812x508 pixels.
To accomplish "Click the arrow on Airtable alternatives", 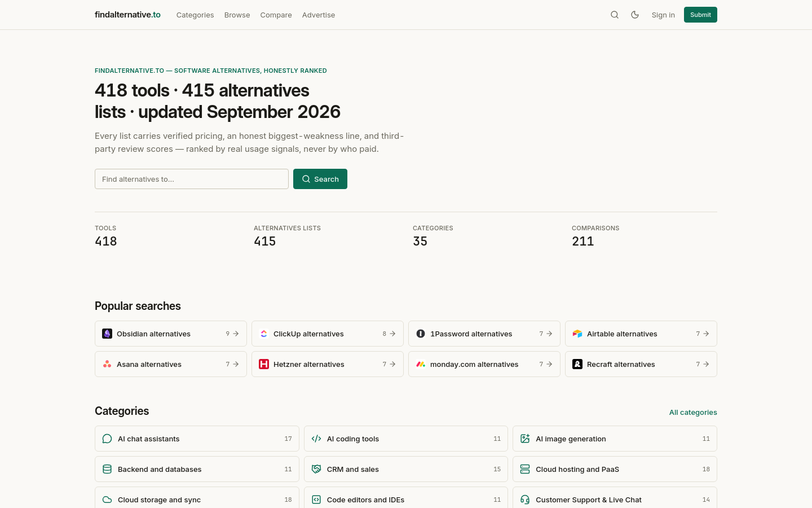I will click(706, 334).
